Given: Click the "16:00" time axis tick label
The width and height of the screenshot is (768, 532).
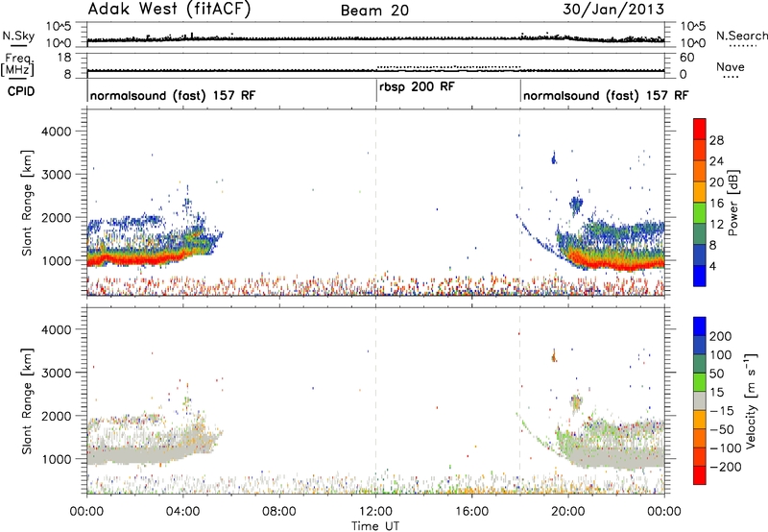Looking at the screenshot, I should tap(471, 512).
